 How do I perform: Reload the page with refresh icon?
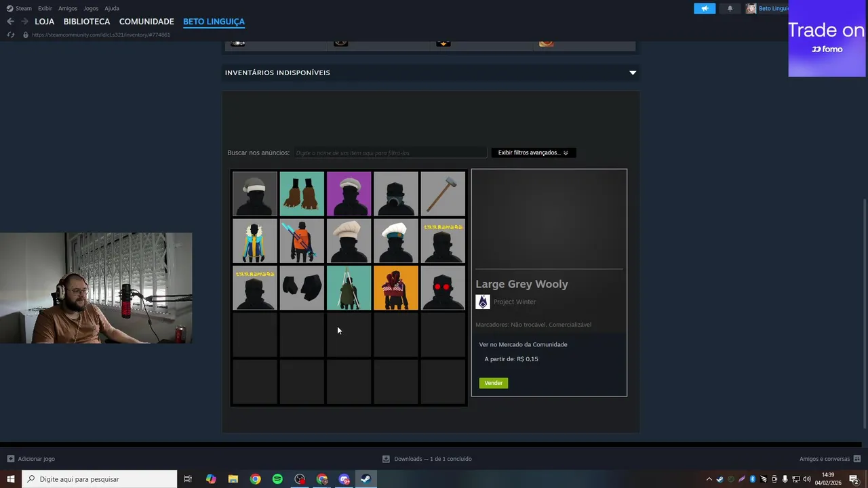[10, 35]
